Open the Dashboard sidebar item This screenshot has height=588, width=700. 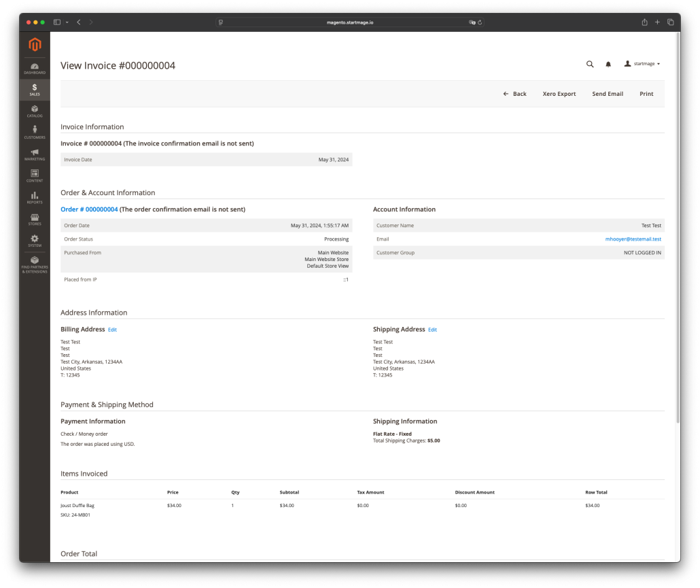click(x=35, y=69)
